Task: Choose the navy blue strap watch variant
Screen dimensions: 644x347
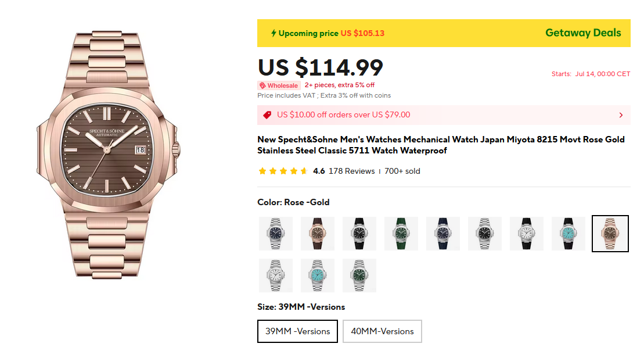Action: [x=443, y=234]
